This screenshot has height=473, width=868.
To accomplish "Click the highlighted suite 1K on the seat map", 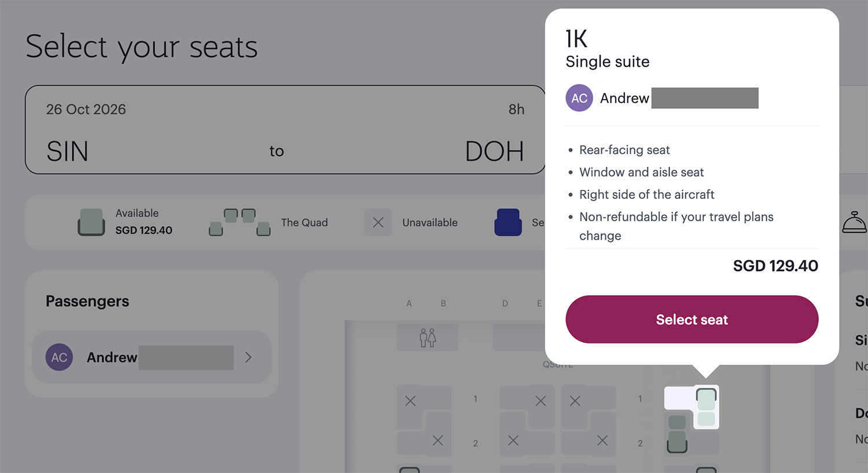I will 706,407.
